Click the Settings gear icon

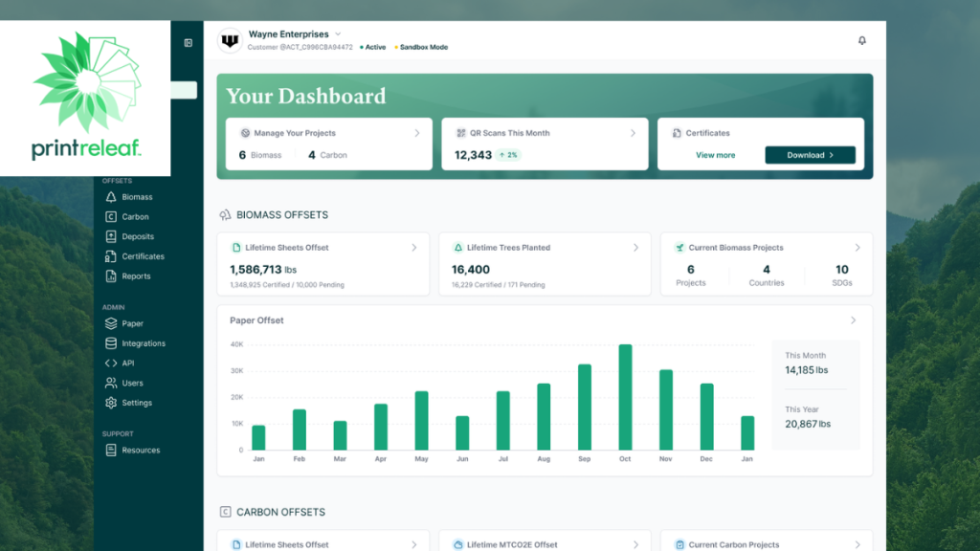coord(111,403)
